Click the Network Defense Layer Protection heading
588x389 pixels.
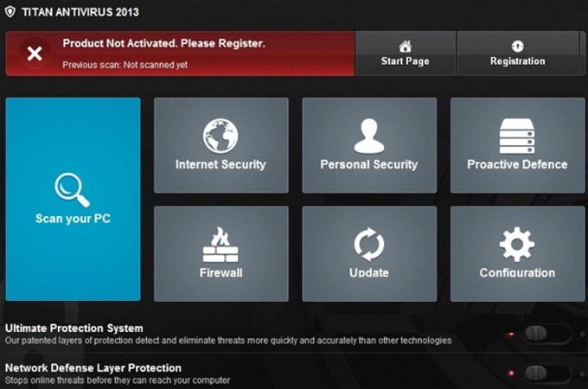93,367
